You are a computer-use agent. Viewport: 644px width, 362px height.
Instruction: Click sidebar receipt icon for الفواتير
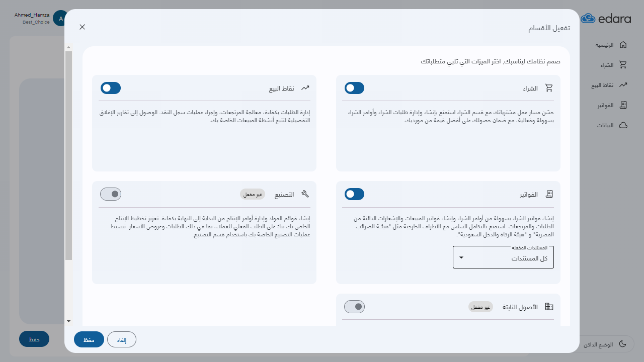(623, 105)
